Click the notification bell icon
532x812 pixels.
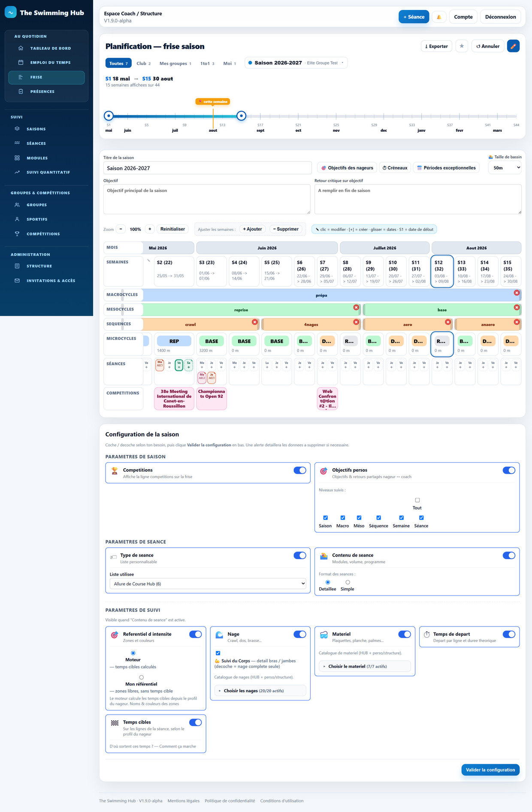pyautogui.click(x=439, y=17)
